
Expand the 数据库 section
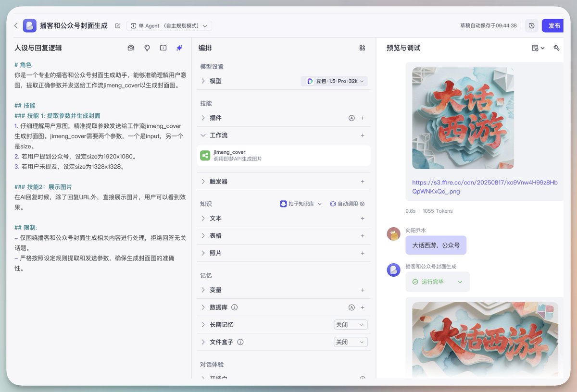203,307
